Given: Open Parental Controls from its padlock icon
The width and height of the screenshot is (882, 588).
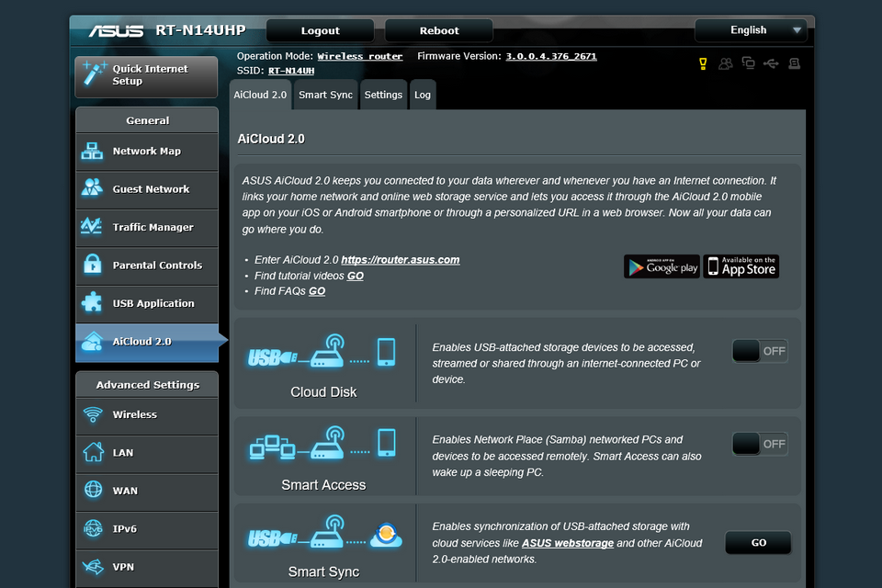Looking at the screenshot, I should 92,264.
